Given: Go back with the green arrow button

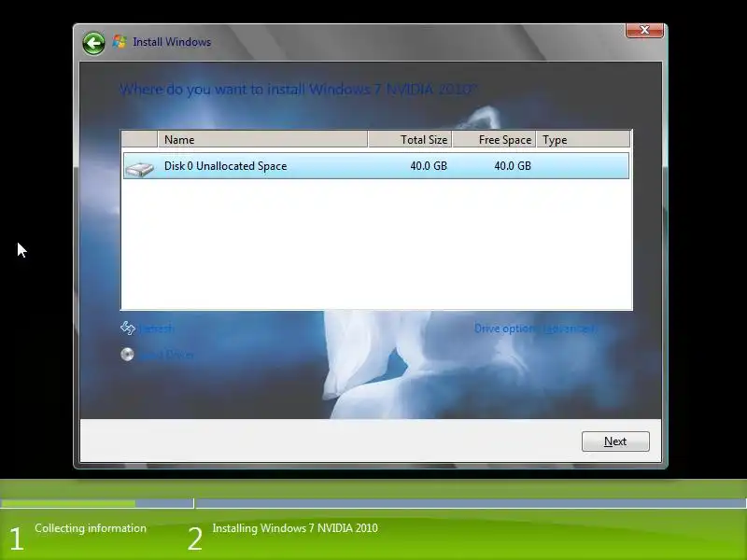Looking at the screenshot, I should (93, 43).
